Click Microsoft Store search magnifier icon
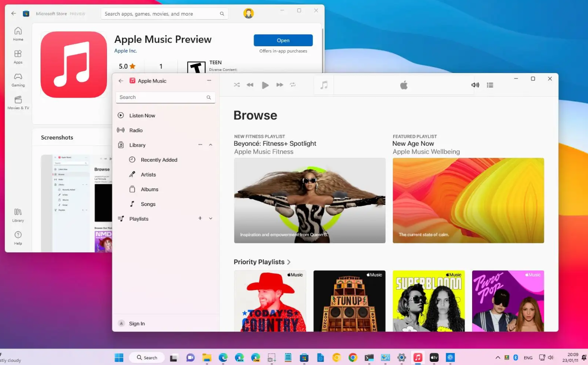Viewport: 588px width, 365px height. pos(222,14)
